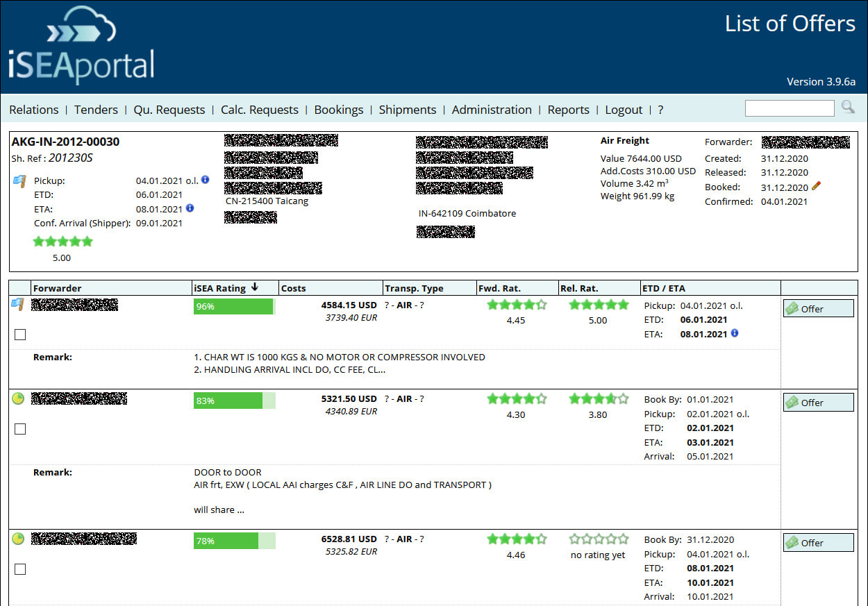Check the box for the 78% offer
Image resolution: width=868 pixels, height=606 pixels.
pyautogui.click(x=20, y=569)
